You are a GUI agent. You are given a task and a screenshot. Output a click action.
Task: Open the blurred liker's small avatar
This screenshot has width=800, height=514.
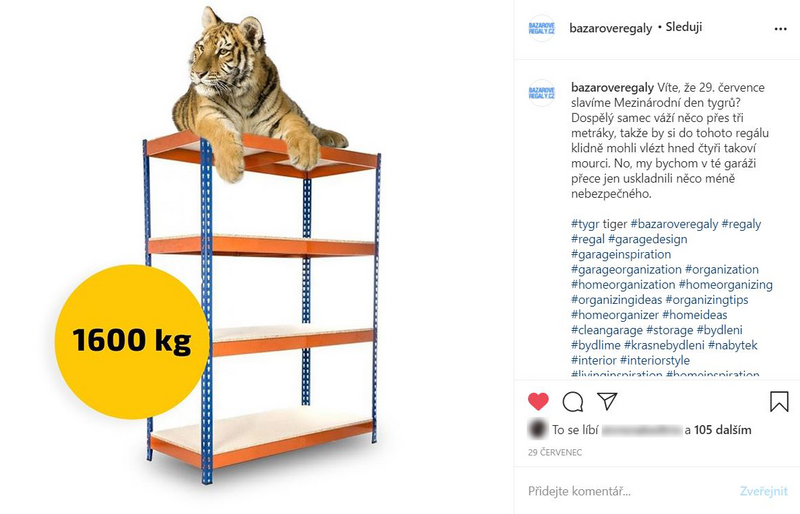pos(537,429)
